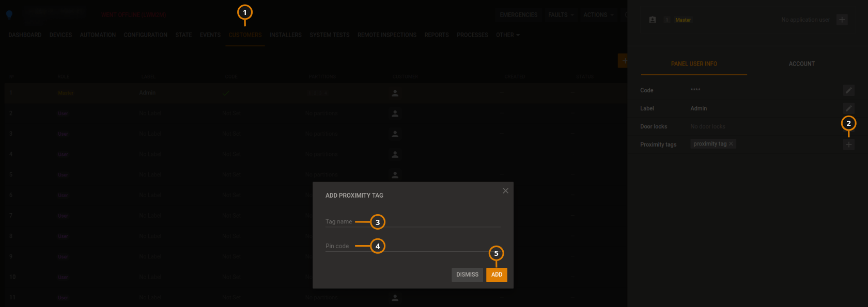The height and width of the screenshot is (307, 868).
Task: Open the DASHBOARD tab
Action: (25, 35)
